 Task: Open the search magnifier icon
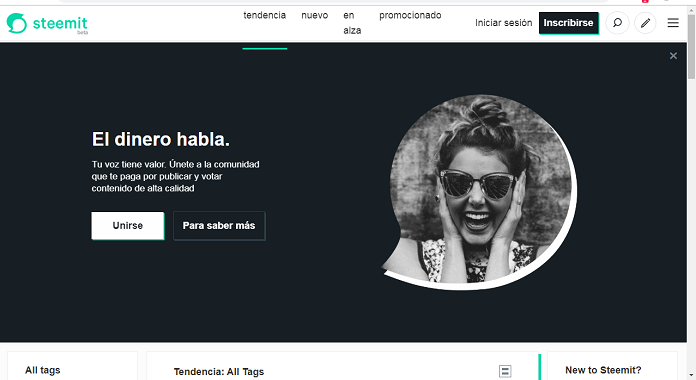pos(617,23)
